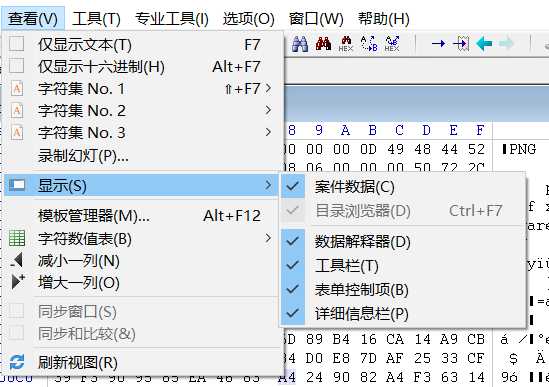Click the column header D
The image size is (549, 387).
[426, 130]
